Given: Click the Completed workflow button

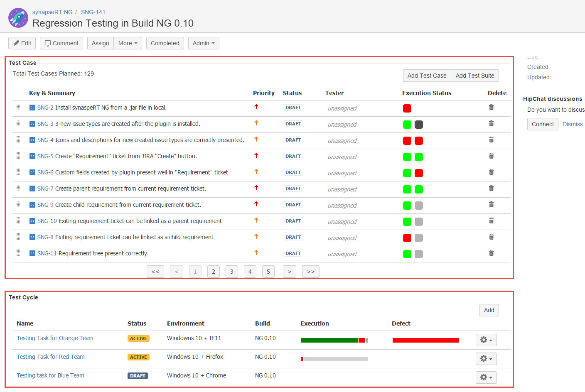Looking at the screenshot, I should (x=165, y=43).
